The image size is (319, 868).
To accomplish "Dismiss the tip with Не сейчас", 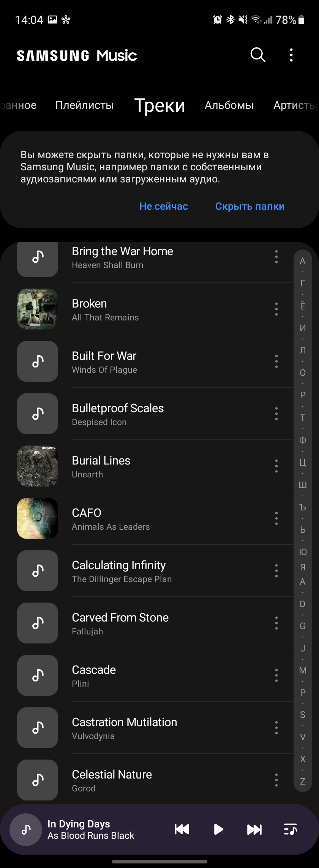I will [x=164, y=206].
